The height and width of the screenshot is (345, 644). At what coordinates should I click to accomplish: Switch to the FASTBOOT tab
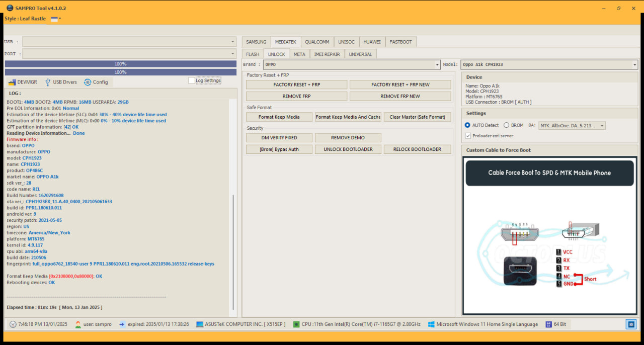400,42
